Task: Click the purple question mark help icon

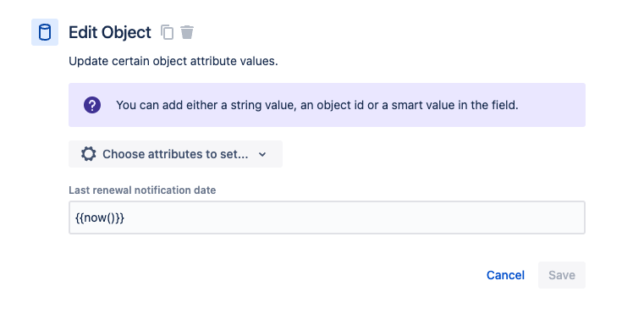Action: [92, 105]
